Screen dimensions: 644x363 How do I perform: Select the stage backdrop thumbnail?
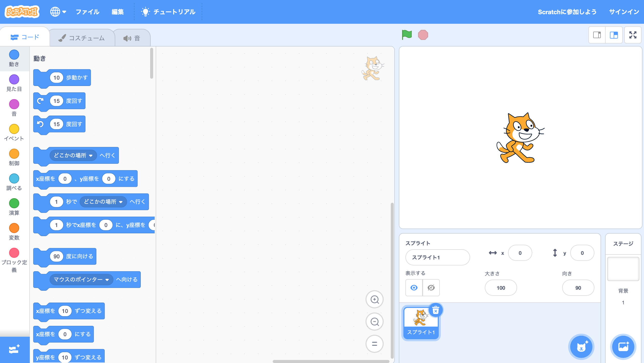point(623,269)
